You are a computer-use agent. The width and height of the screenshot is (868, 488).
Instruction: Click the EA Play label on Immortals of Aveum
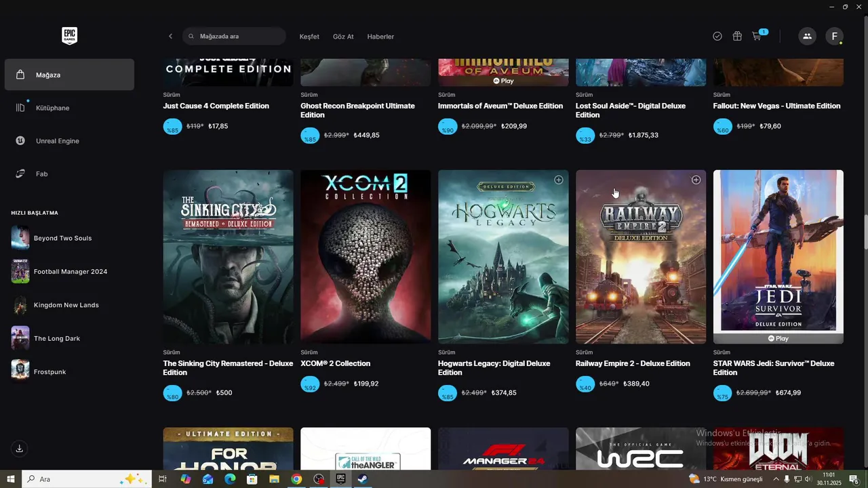pyautogui.click(x=503, y=81)
